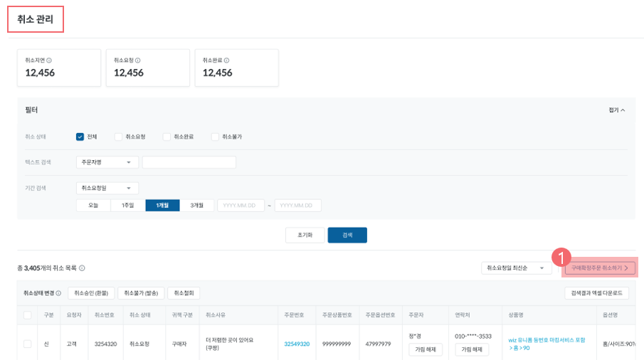
Task: Toggle the select-all checkbox in table header
Action: coord(28,315)
